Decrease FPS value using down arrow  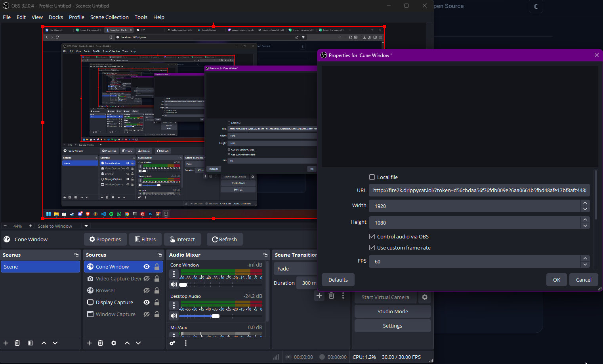tap(585, 265)
